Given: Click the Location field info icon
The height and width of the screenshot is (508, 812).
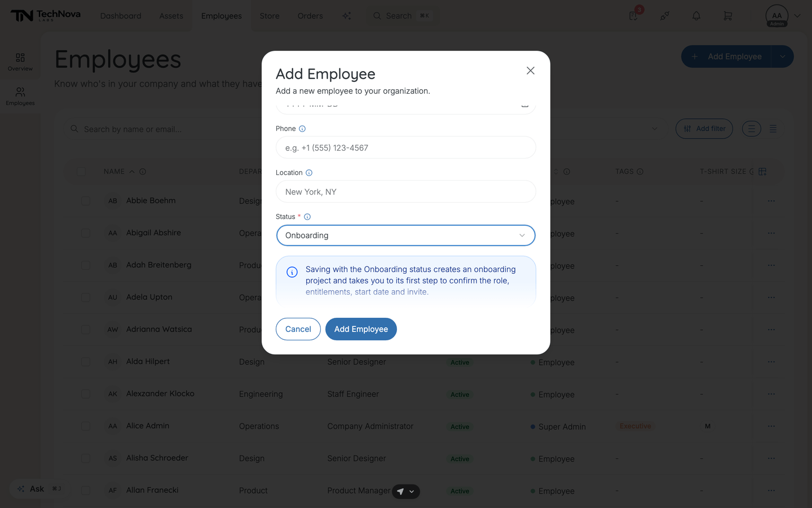Looking at the screenshot, I should [x=309, y=173].
